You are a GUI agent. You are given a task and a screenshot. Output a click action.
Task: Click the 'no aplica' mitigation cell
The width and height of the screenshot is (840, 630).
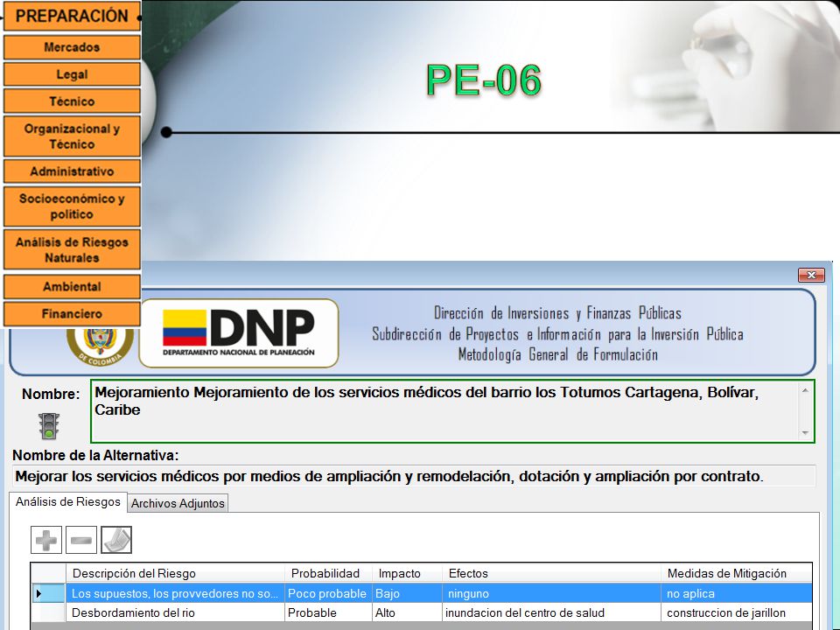tap(737, 593)
